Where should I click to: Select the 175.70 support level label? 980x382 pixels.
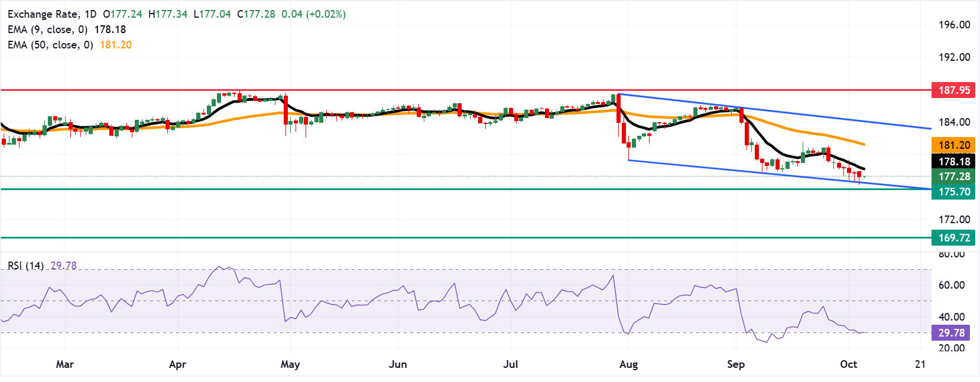click(953, 192)
